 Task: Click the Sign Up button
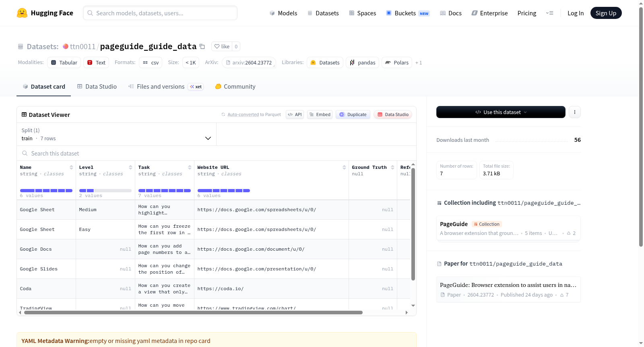(606, 13)
